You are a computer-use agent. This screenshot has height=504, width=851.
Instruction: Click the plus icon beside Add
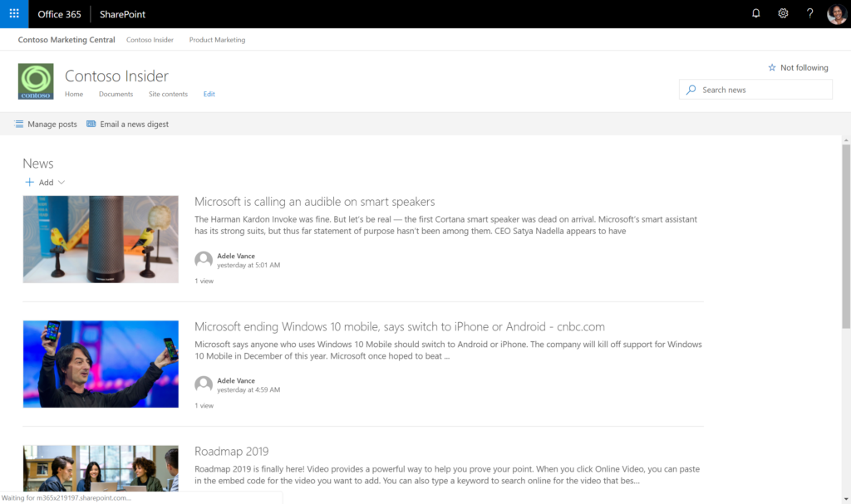pos(29,183)
